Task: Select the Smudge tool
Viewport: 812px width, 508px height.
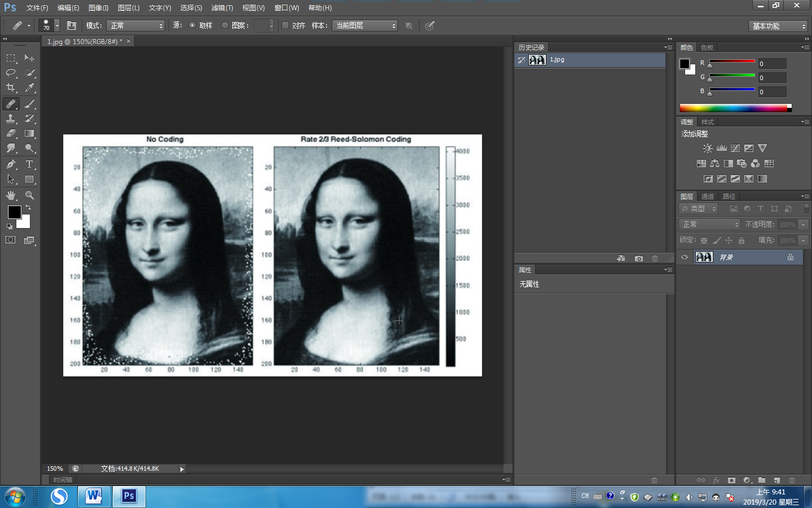Action: pyautogui.click(x=11, y=148)
